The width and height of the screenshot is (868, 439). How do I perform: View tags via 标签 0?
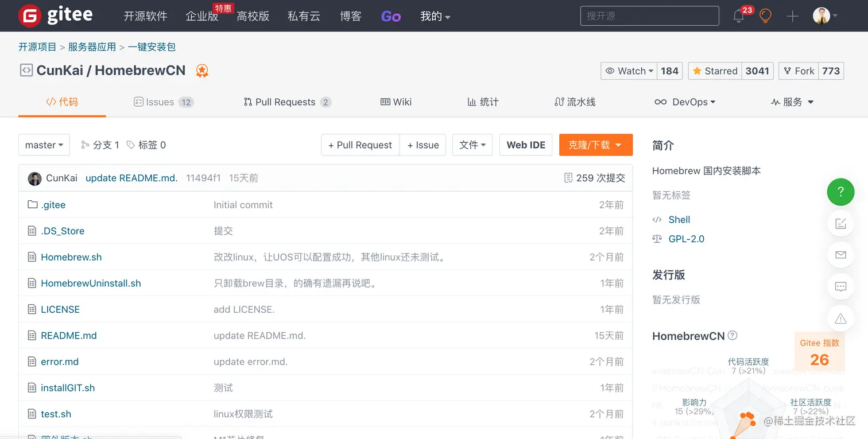[x=146, y=145]
